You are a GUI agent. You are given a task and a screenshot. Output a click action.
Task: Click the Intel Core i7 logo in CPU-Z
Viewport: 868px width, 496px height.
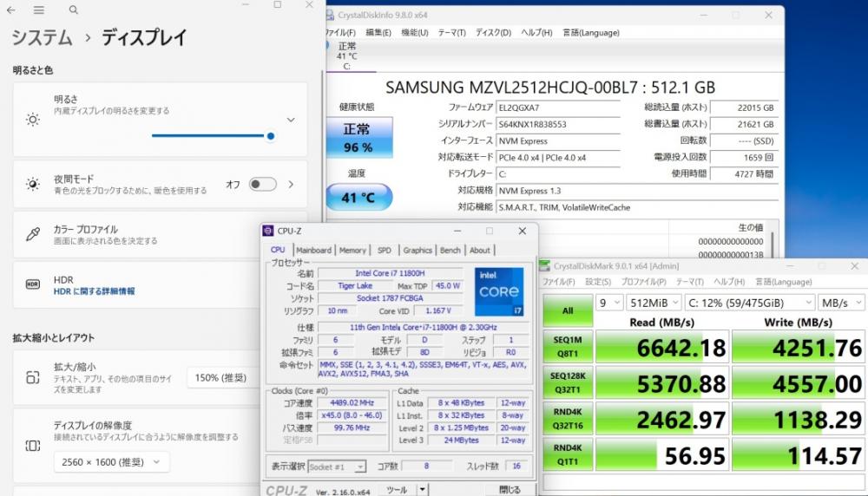click(x=499, y=291)
